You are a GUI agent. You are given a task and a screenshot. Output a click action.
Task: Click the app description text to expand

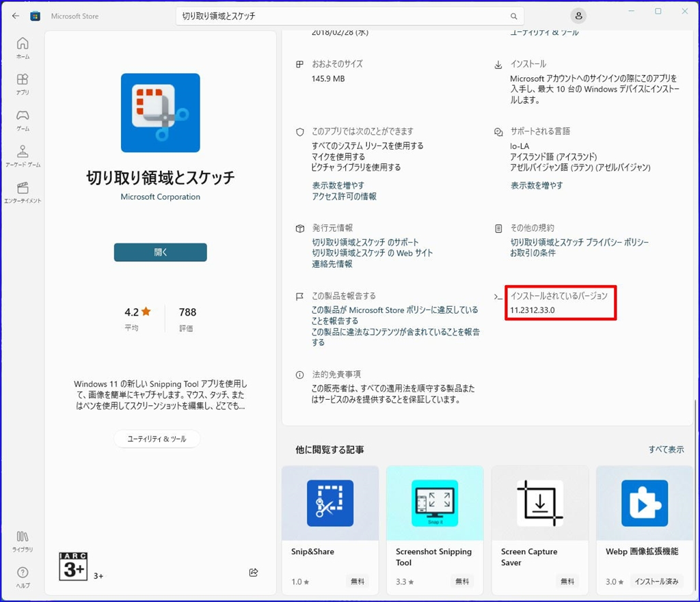tap(160, 395)
